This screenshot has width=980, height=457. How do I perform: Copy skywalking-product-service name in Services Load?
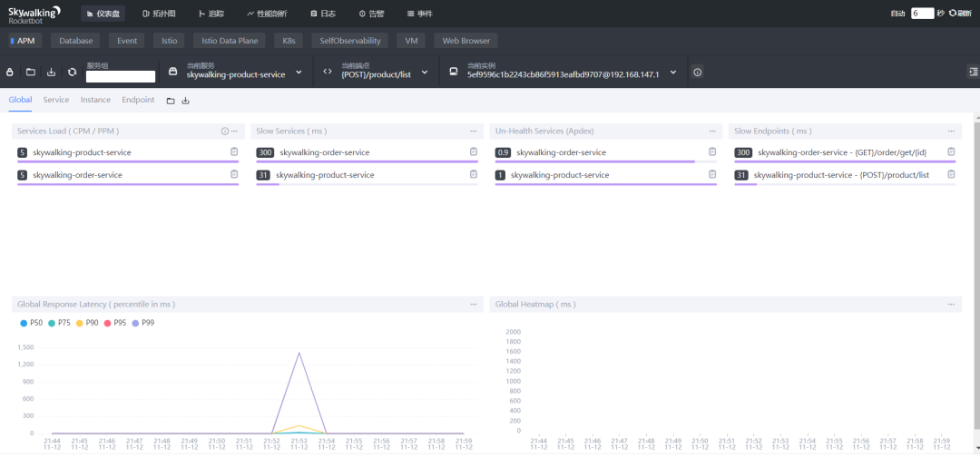pos(234,151)
